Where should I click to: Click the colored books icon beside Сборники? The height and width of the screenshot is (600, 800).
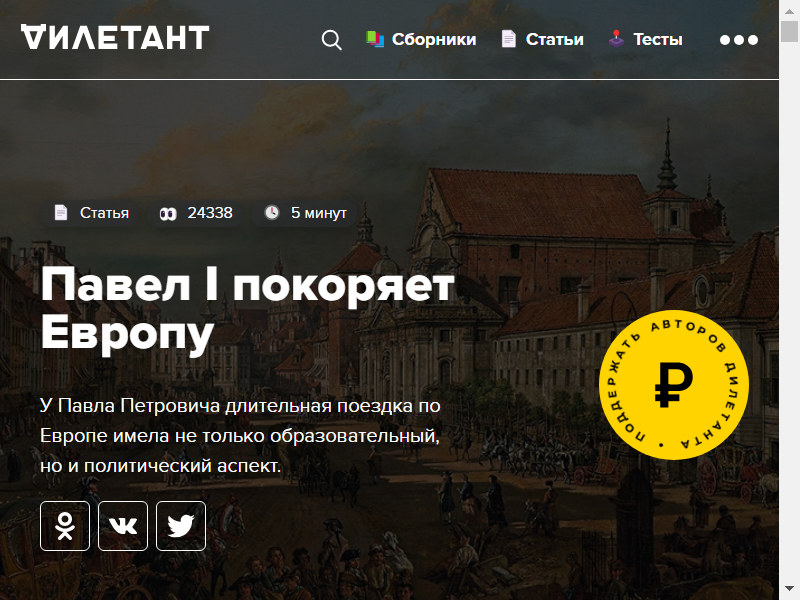[375, 39]
